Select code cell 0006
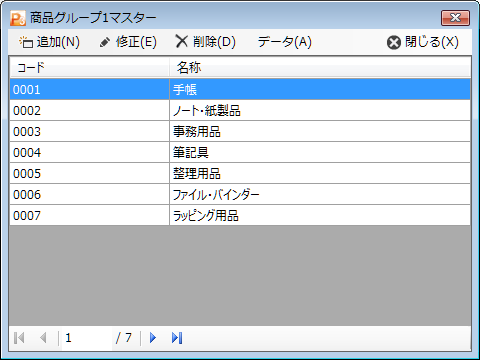Screen dimensions: 480x360 [89, 194]
